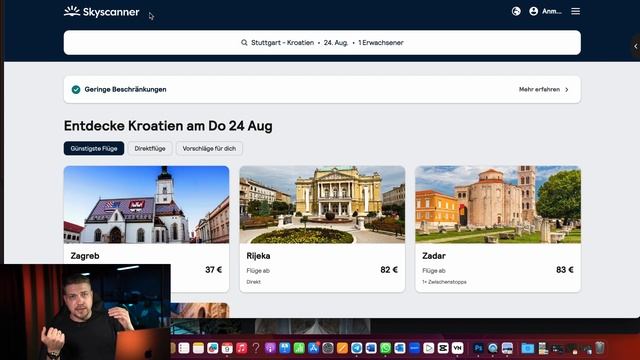Image resolution: width=640 pixels, height=360 pixels.
Task: Click the Direkt label on Rijeka card
Action: 253,282
